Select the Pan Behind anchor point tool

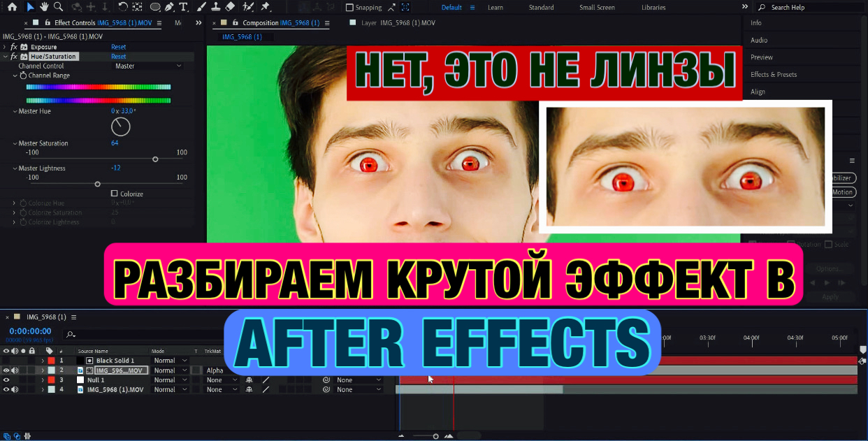[138, 7]
